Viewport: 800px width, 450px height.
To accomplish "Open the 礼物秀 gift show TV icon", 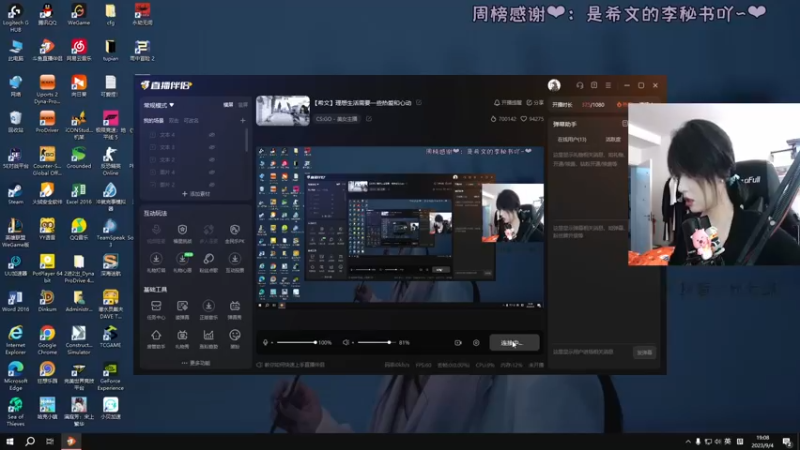I will click(182, 339).
